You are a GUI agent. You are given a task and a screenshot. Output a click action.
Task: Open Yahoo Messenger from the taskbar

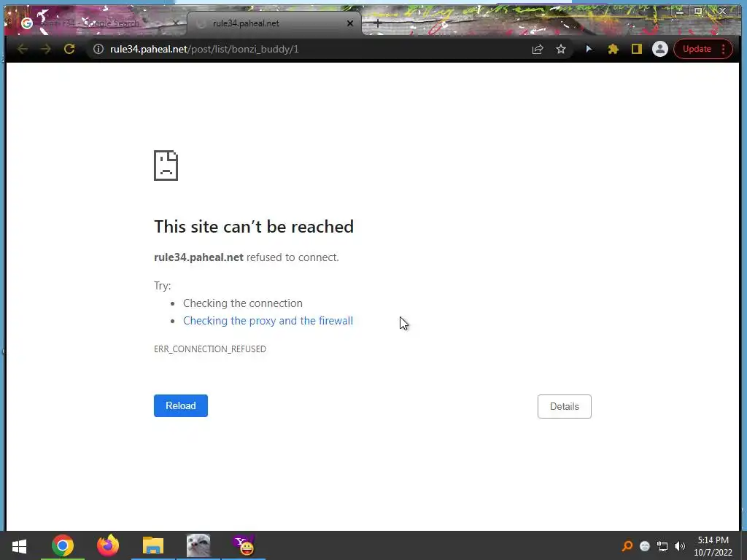click(x=244, y=545)
